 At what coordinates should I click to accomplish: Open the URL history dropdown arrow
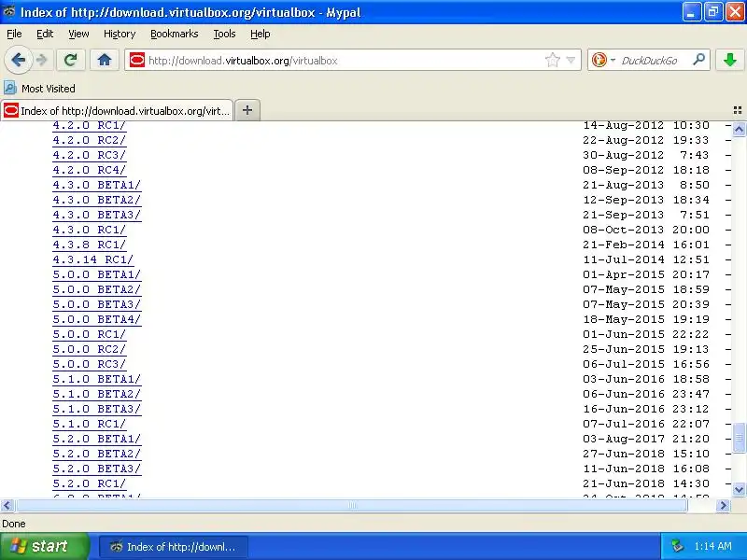tap(571, 60)
